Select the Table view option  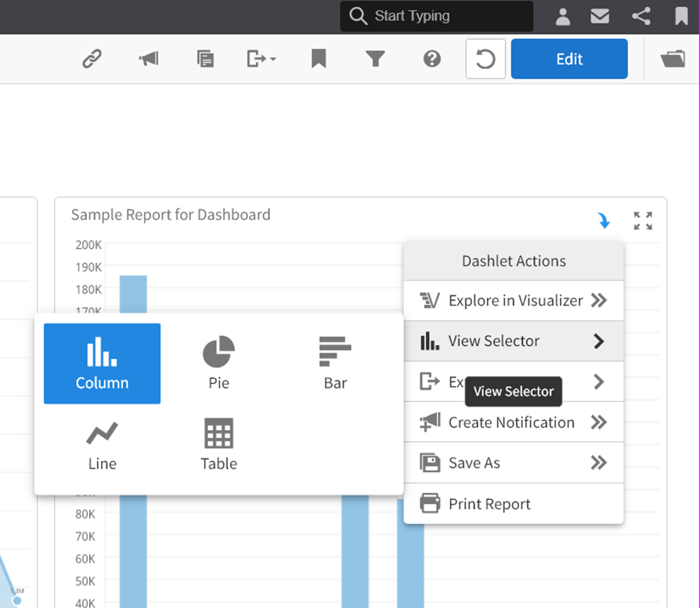click(x=218, y=444)
